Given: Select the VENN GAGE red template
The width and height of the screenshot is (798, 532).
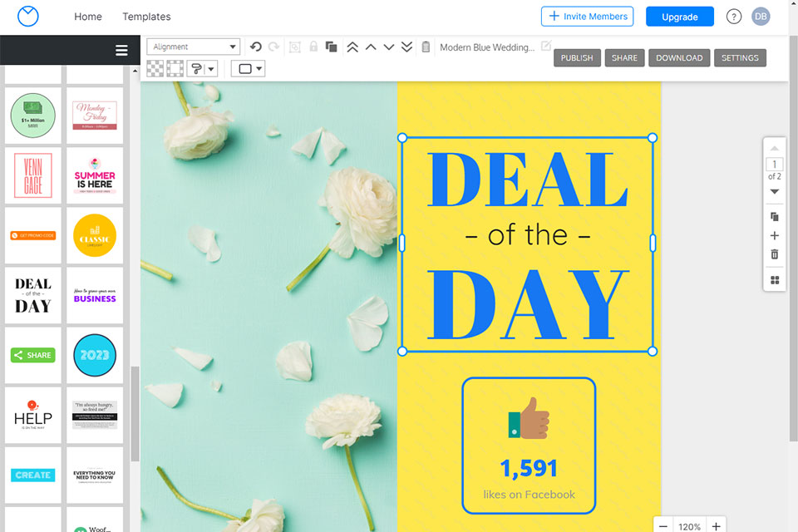Looking at the screenshot, I should (33, 175).
